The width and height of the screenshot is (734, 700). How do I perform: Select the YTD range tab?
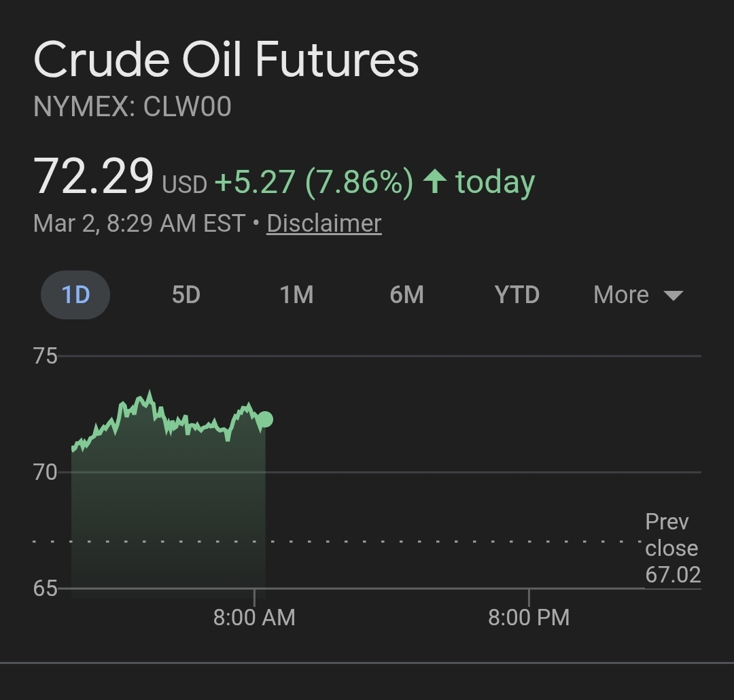[x=517, y=295]
